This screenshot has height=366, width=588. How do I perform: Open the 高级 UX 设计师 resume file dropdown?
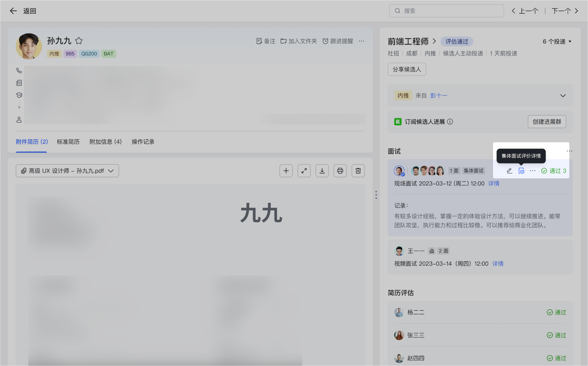click(x=67, y=171)
